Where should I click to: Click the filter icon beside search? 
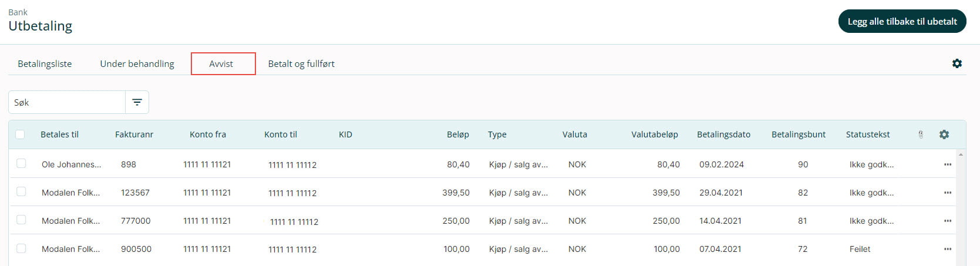tap(137, 102)
